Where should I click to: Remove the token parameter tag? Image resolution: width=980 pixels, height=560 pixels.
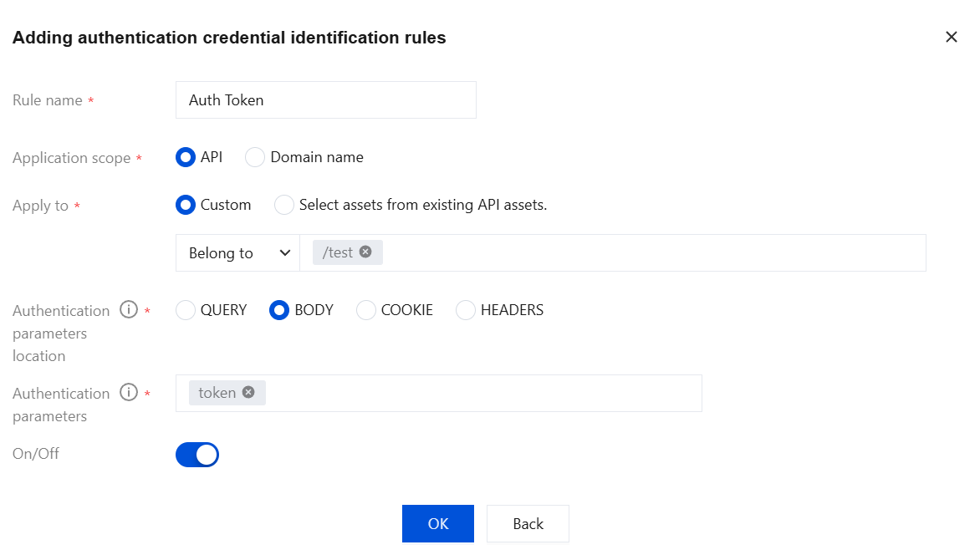coord(248,392)
